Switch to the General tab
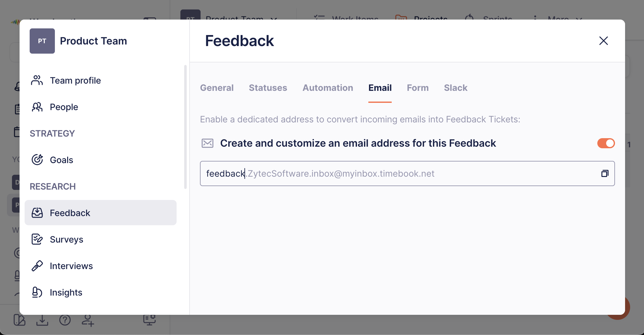The height and width of the screenshot is (335, 644). 217,88
